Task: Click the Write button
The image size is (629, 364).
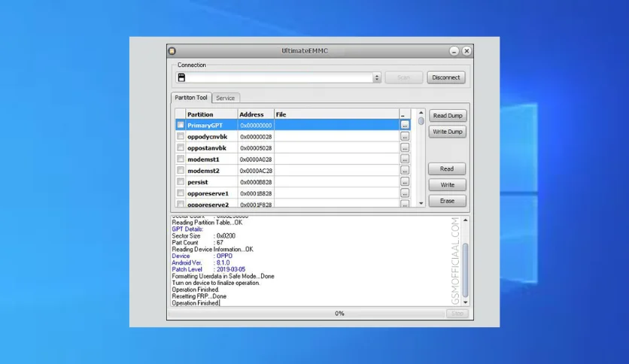Action: 447,185
